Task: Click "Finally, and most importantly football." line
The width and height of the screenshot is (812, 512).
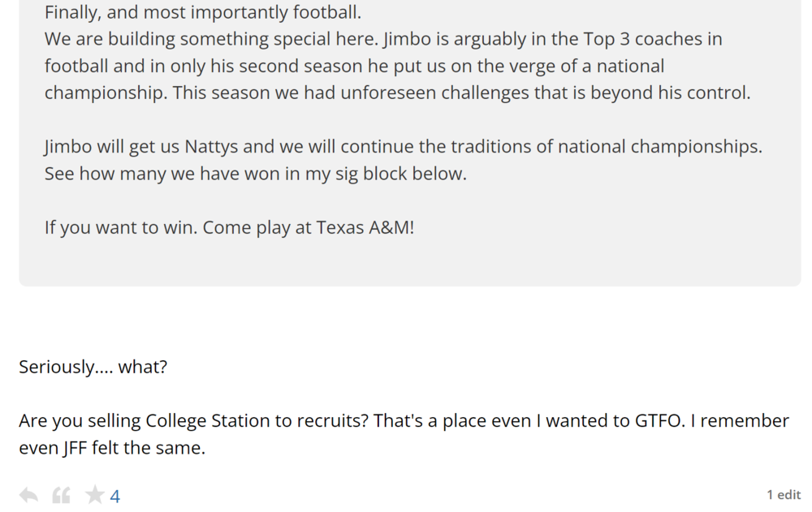Action: (x=203, y=13)
